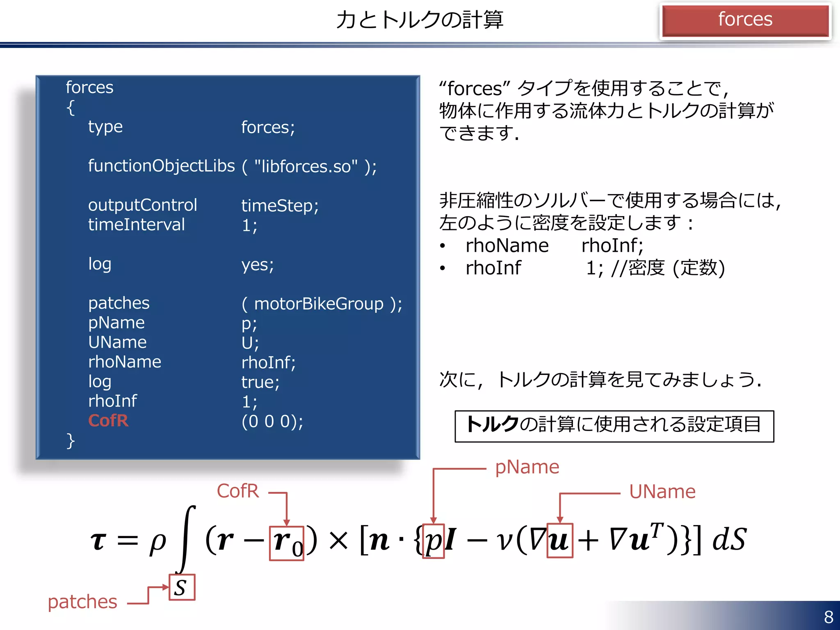Click the 'true;' log value

point(260,382)
